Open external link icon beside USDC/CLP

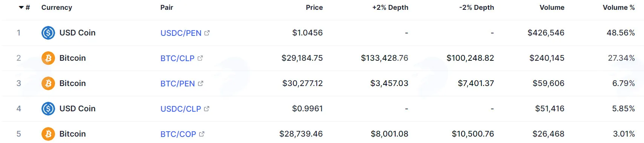coord(207,109)
